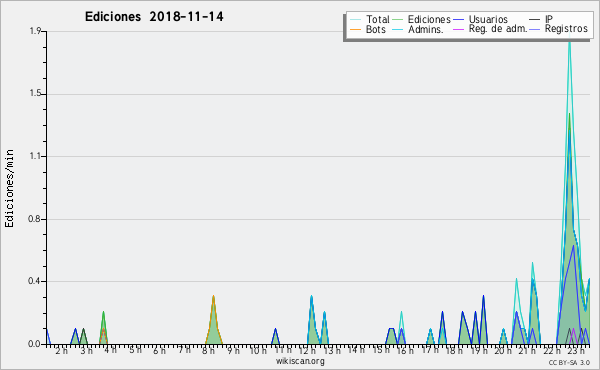The height and width of the screenshot is (370, 600).
Task: Click the '17 h' x-axis label
Action: [x=430, y=350]
